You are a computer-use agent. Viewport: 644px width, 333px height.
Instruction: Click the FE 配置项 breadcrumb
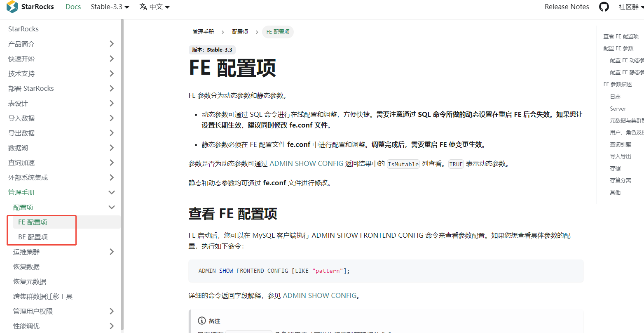click(x=278, y=32)
